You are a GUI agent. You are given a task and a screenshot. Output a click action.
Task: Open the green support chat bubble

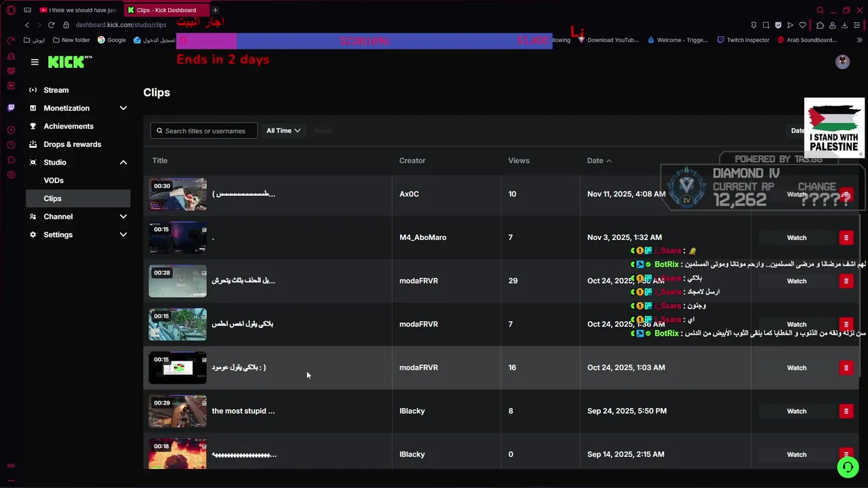[848, 467]
